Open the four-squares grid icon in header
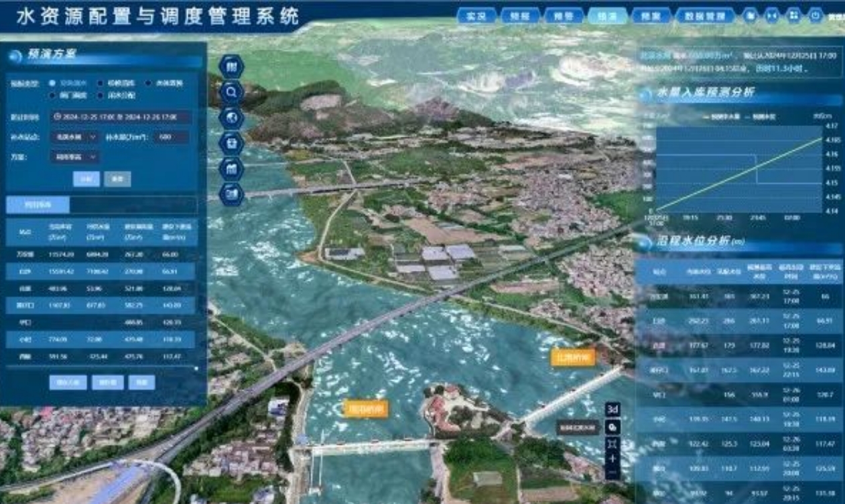845x504 pixels. tap(793, 15)
